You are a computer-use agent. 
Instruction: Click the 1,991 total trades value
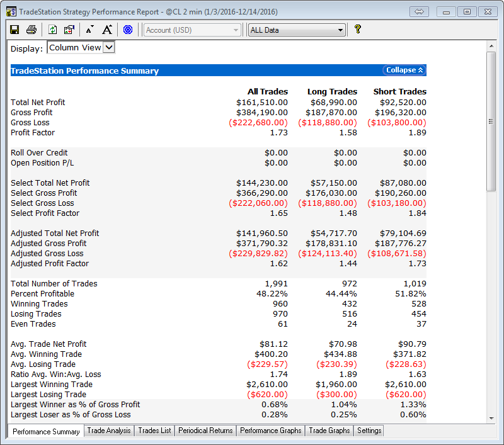[x=277, y=284]
